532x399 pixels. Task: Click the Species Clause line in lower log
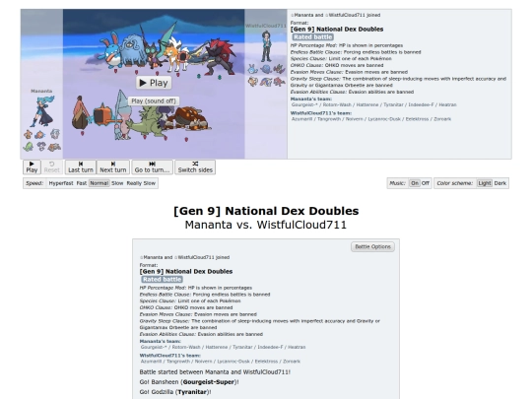pyautogui.click(x=190, y=300)
